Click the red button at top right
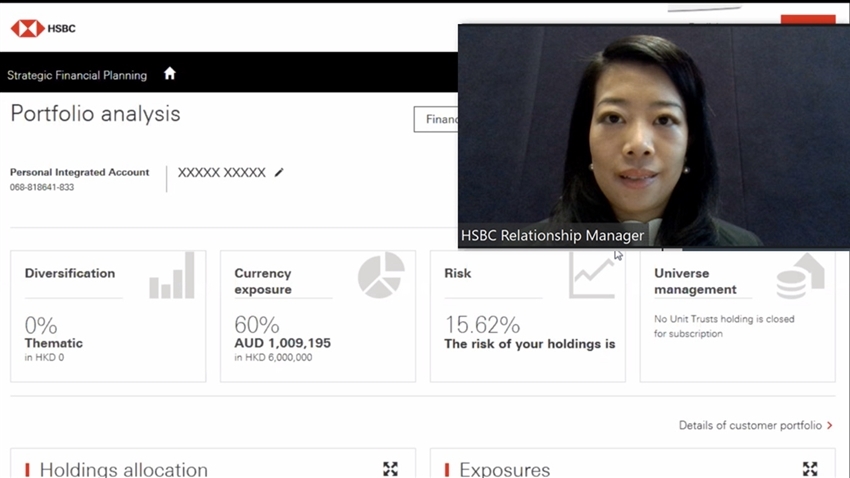 click(x=808, y=20)
